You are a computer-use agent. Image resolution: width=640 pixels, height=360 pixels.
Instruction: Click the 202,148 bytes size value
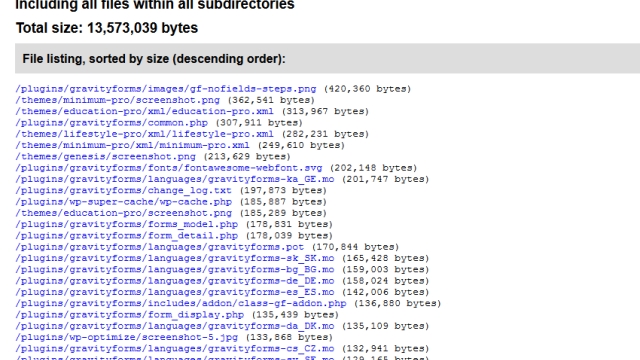point(373,168)
